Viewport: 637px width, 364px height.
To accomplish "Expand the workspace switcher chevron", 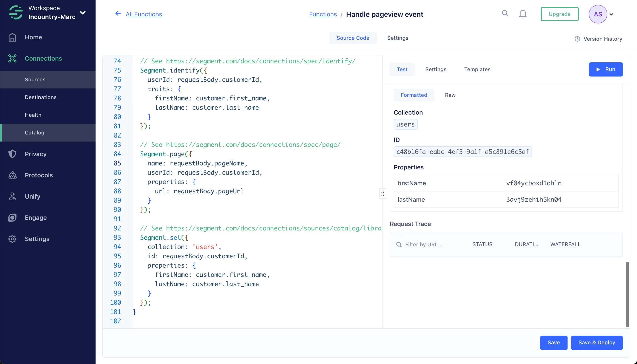I will click(x=83, y=13).
